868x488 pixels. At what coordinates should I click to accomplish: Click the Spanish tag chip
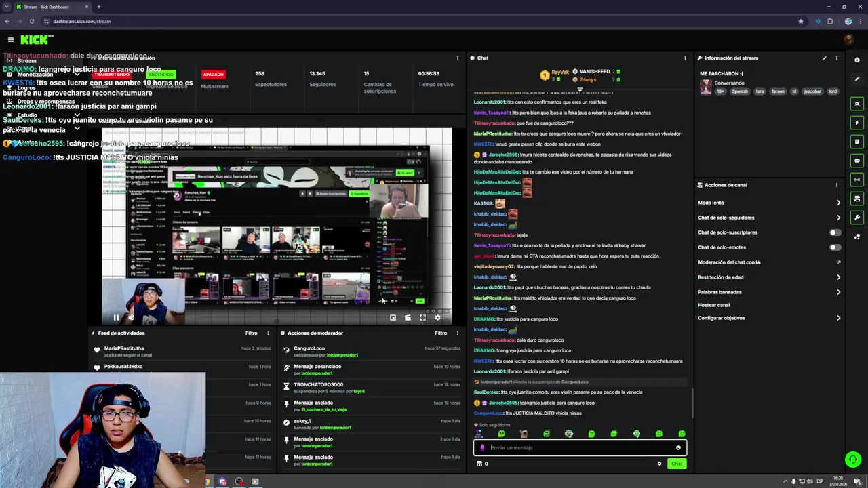pyautogui.click(x=740, y=91)
